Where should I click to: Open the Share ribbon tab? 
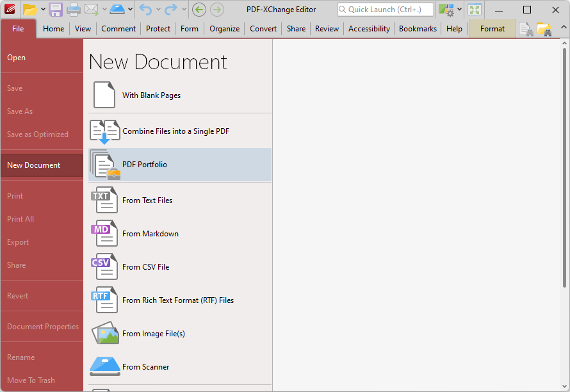pyautogui.click(x=296, y=29)
